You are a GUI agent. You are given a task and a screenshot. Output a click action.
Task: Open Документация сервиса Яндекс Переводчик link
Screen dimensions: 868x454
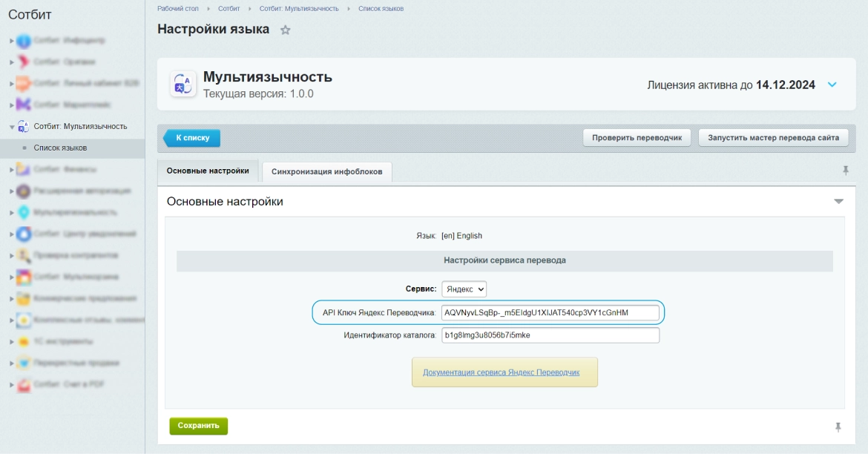tap(501, 372)
